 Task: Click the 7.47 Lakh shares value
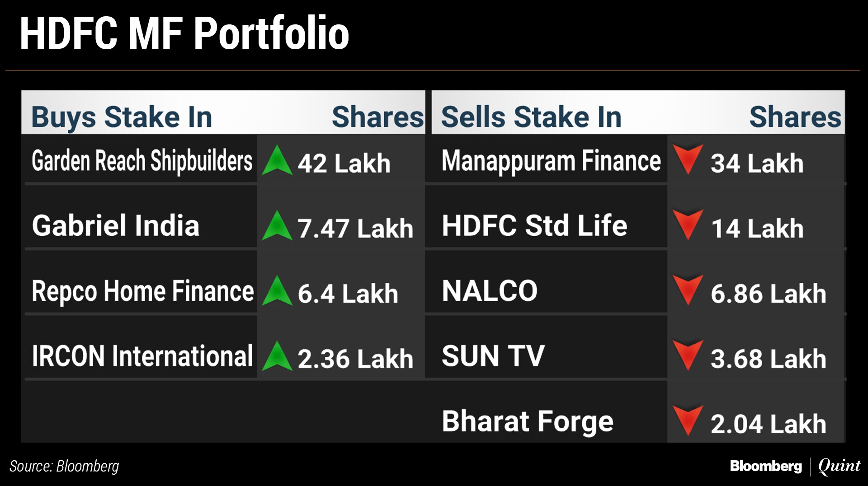point(355,228)
